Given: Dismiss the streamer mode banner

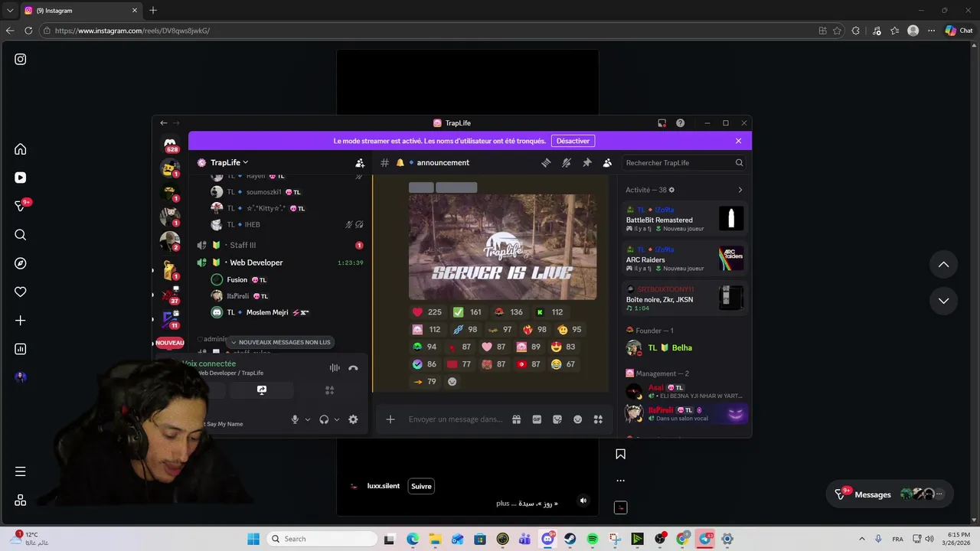Looking at the screenshot, I should point(738,141).
